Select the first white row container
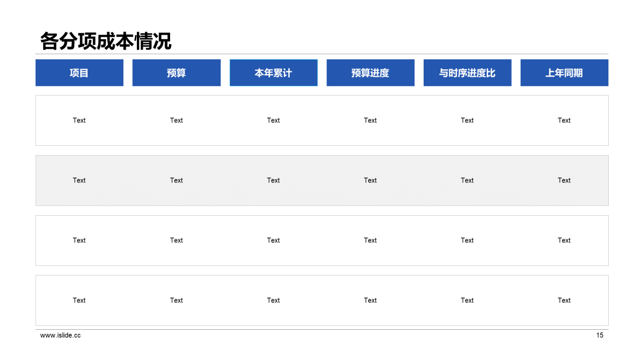Viewport: 644px width, 362px height. [322, 120]
